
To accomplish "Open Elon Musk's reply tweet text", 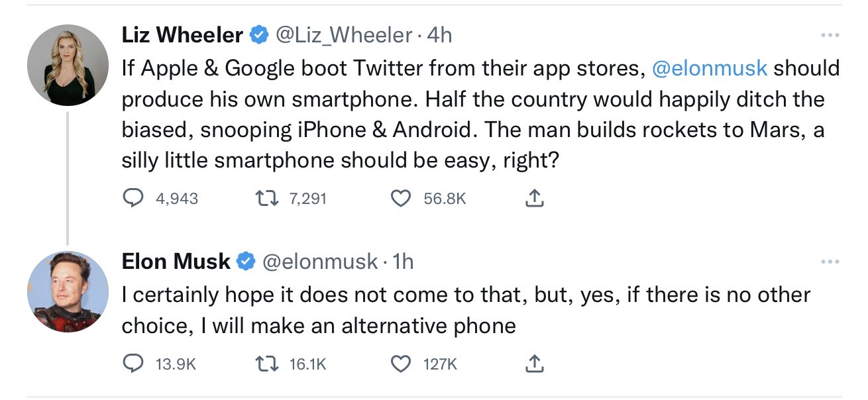I will 464,309.
